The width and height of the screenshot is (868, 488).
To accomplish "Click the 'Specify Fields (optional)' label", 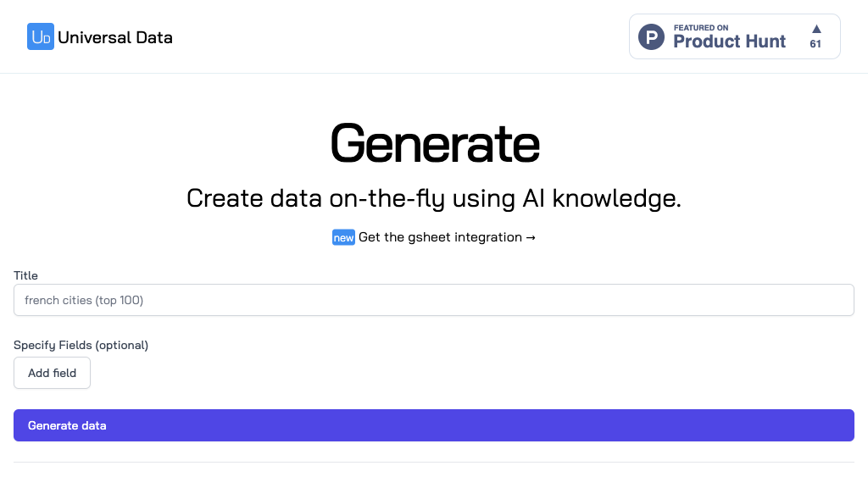I will coord(81,345).
